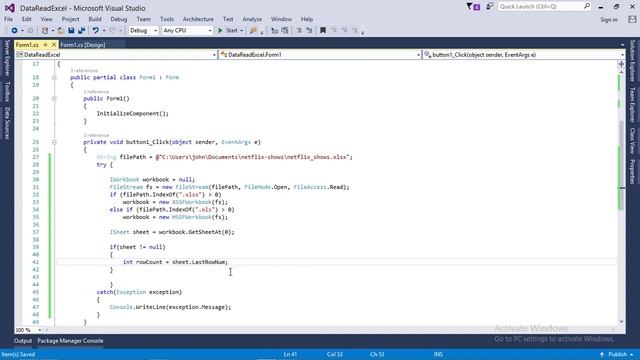Open the View menu

coord(46,19)
